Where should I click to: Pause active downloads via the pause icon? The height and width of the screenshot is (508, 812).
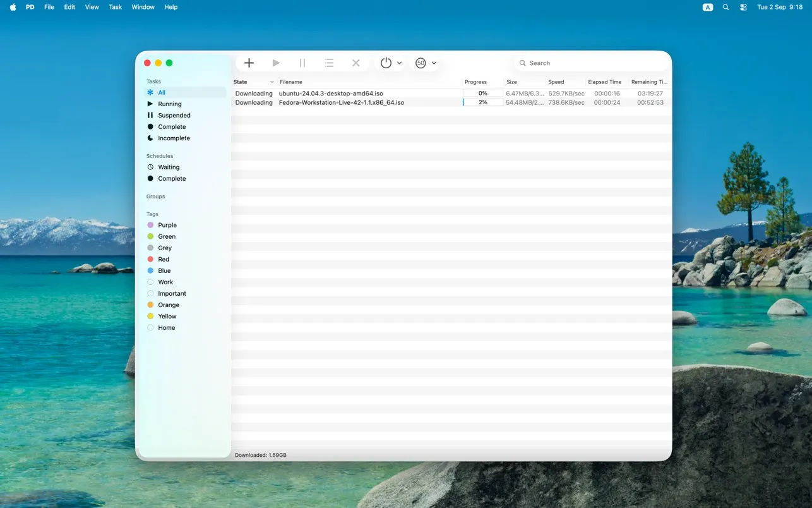click(x=302, y=63)
